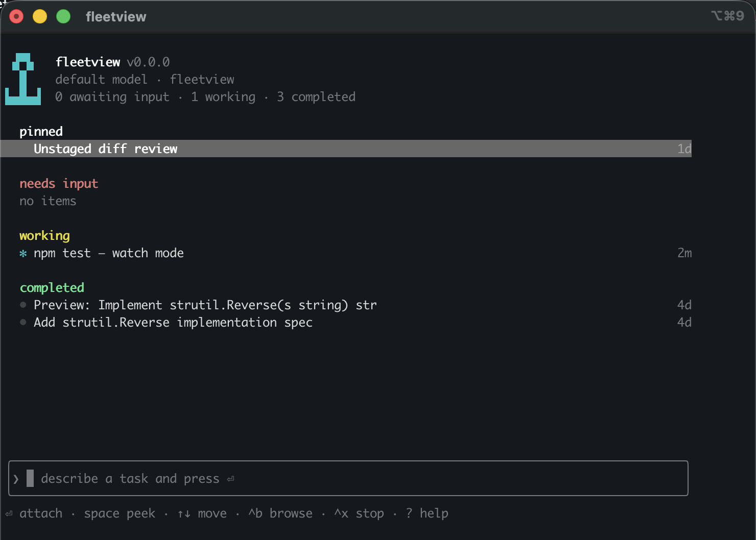Select the npm test – watch mode task

pyautogui.click(x=356, y=253)
